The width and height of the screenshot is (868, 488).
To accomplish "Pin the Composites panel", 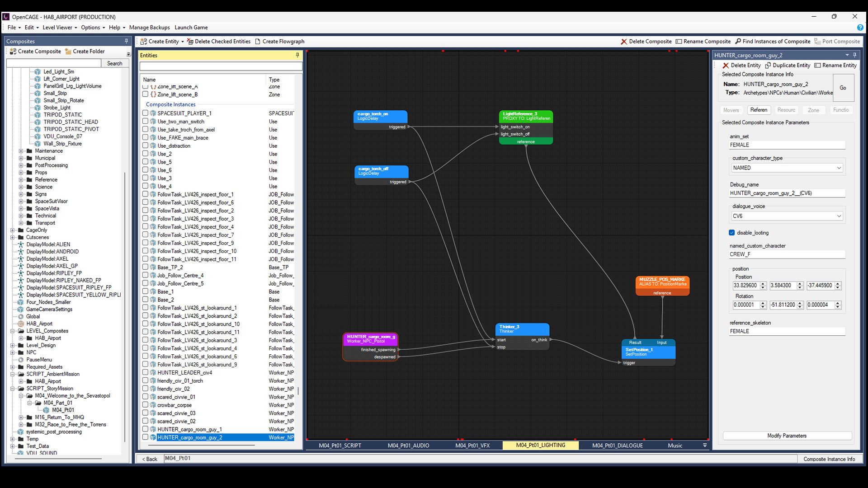I will [126, 41].
